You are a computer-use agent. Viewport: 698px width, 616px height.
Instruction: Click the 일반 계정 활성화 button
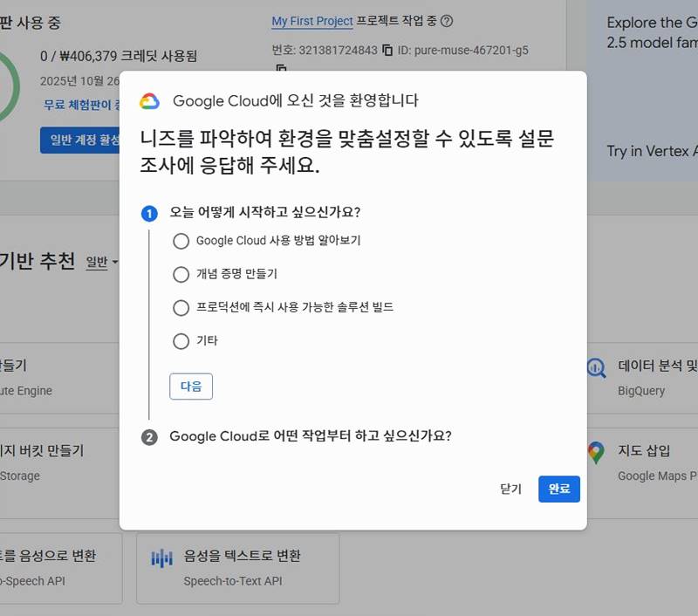point(79,140)
